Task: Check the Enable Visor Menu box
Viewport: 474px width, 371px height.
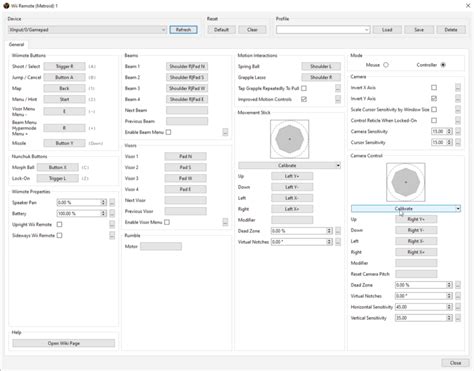Action: (x=167, y=222)
